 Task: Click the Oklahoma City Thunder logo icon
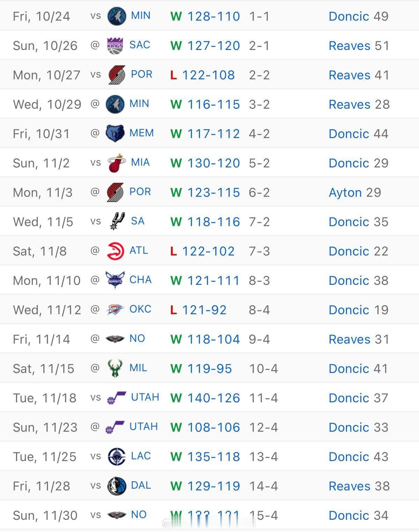(115, 310)
